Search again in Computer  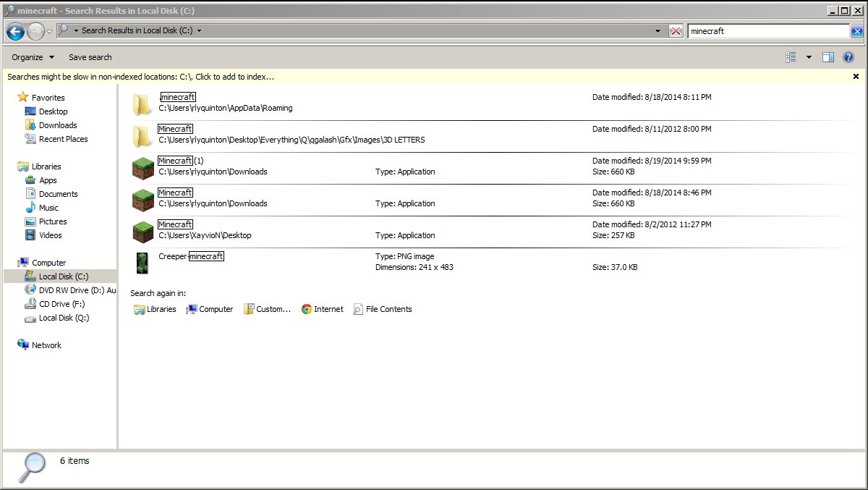pyautogui.click(x=210, y=309)
